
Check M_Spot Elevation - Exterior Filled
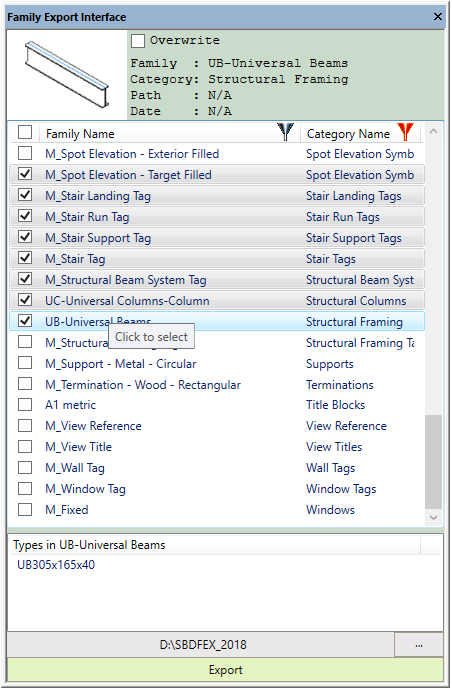tap(25, 153)
